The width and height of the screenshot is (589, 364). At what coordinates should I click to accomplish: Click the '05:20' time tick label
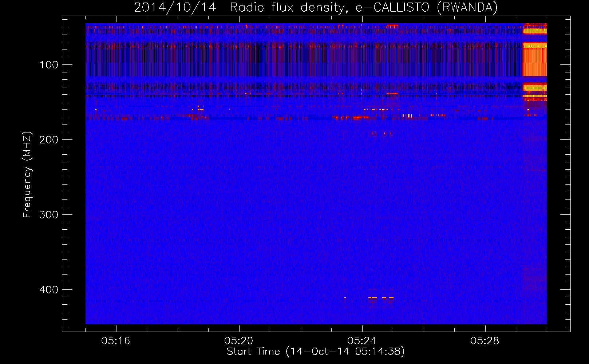pos(239,341)
